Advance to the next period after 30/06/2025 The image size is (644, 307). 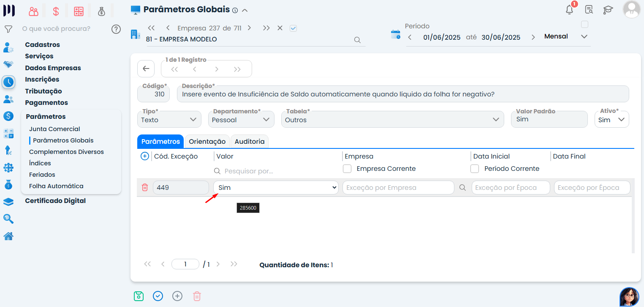click(533, 37)
